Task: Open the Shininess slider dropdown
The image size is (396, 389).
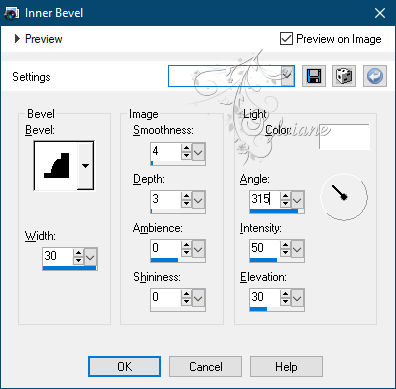Action: coord(198,298)
